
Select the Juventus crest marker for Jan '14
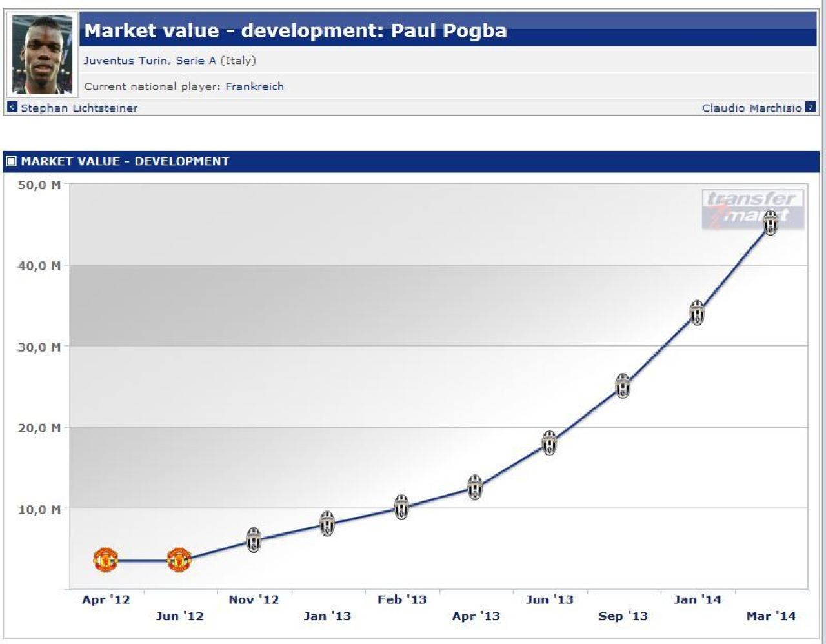point(697,312)
